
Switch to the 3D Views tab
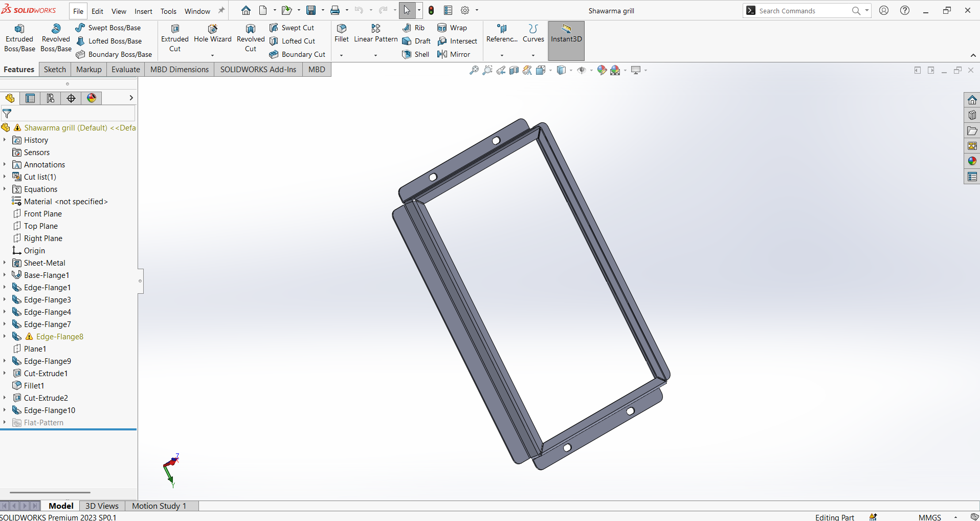point(102,506)
